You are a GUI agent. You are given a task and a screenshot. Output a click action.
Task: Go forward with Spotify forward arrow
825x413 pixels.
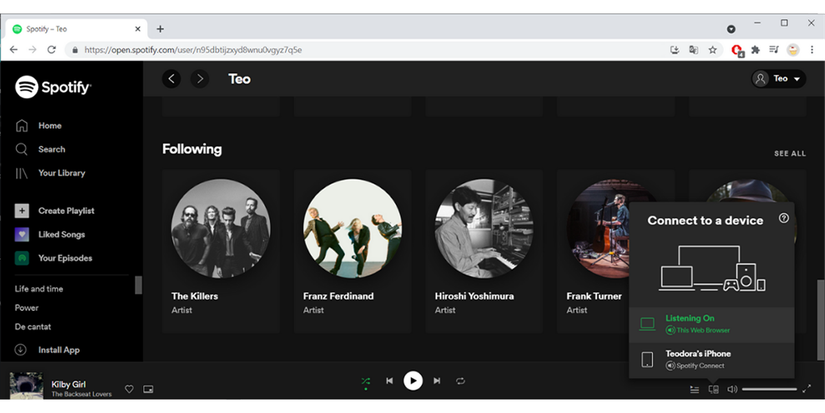click(x=199, y=79)
